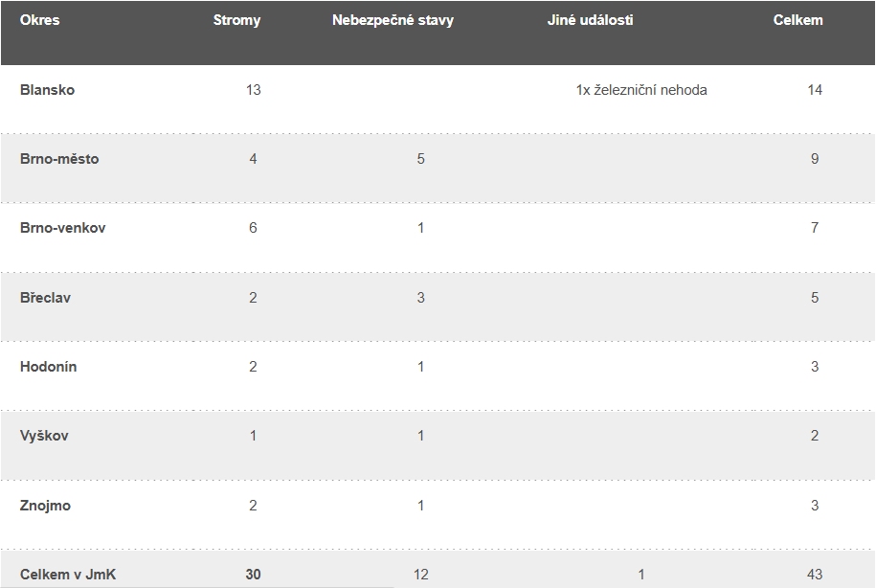Select the Brno-venkov row label

pyautogui.click(x=63, y=228)
